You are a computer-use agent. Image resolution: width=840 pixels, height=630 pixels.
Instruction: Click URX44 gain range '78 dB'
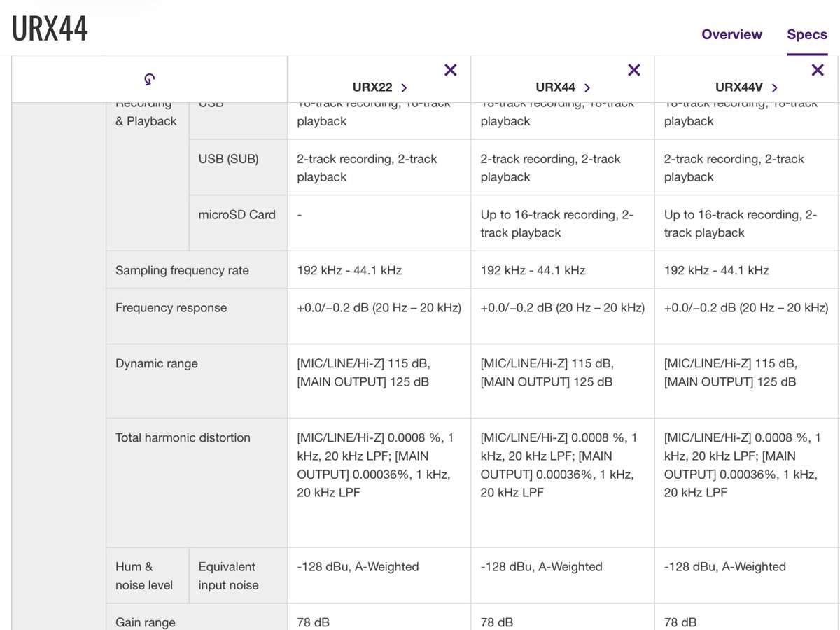click(496, 623)
